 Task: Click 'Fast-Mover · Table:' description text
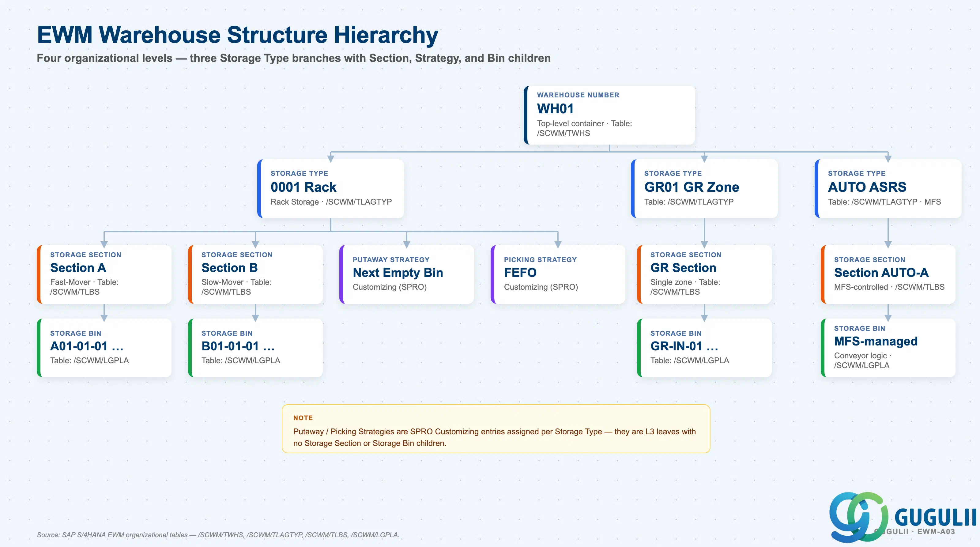(85, 282)
